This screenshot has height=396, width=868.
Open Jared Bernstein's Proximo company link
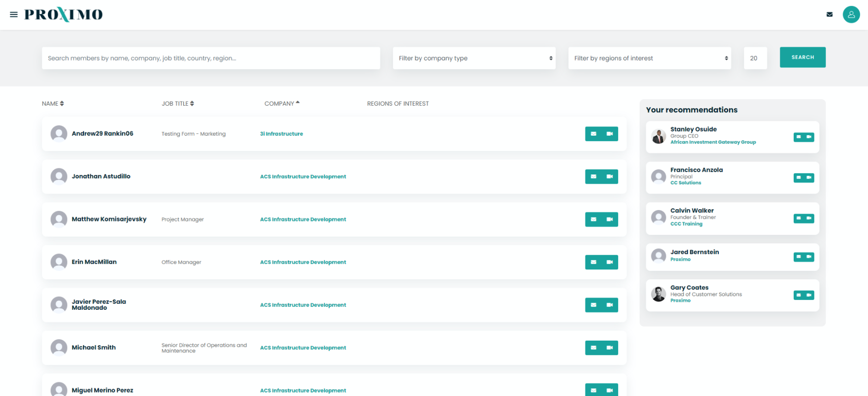tap(681, 259)
